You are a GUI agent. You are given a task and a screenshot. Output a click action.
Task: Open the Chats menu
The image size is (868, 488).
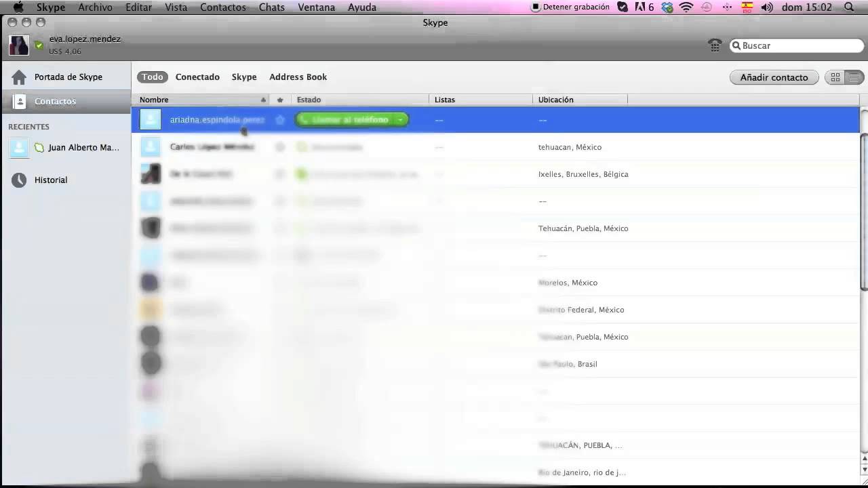tap(271, 7)
